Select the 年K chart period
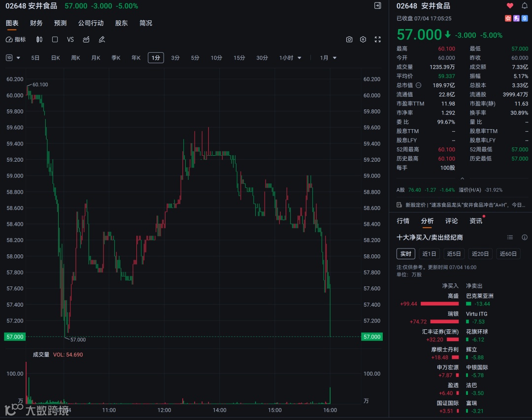Viewport: 532px width, 420px height. click(x=136, y=58)
